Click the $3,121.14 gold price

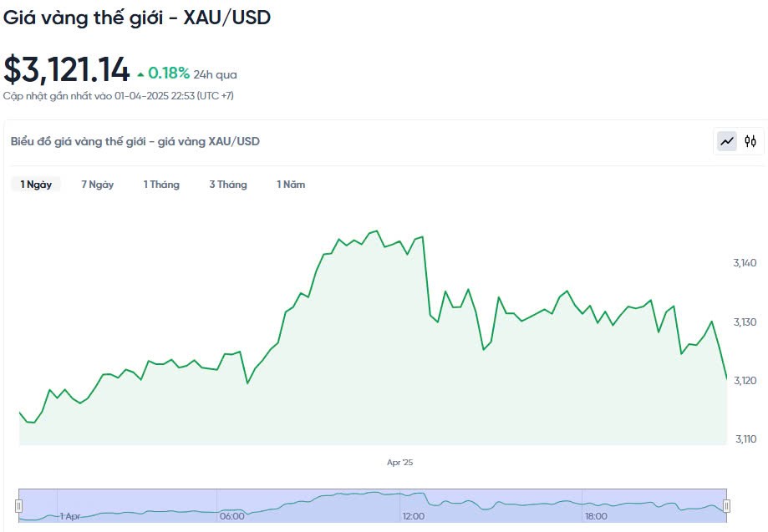(67, 70)
